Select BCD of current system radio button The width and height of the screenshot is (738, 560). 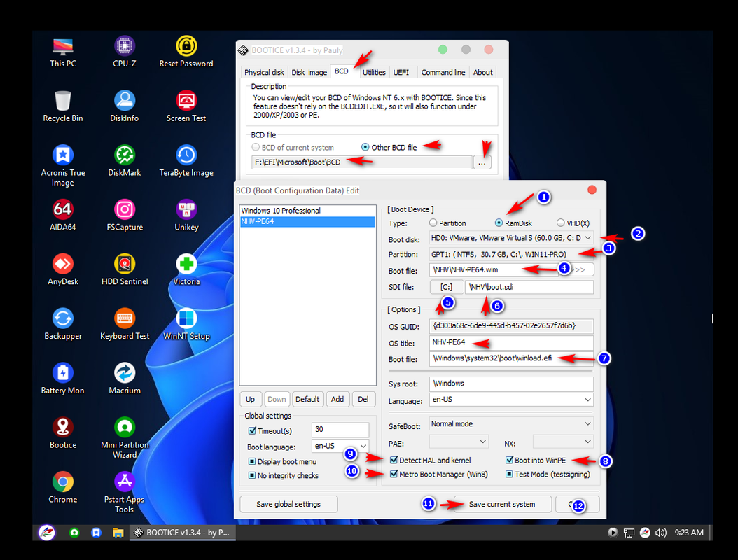[x=256, y=147]
